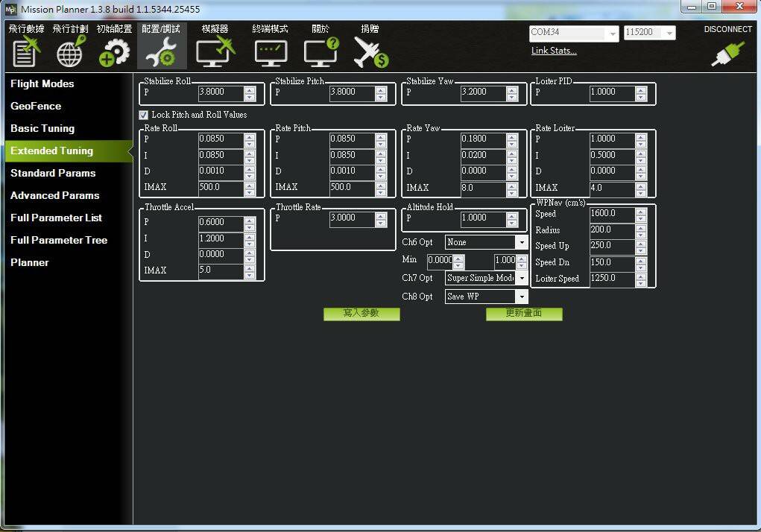Screen dimensions: 761x532
Task: Open the Flight Data icon
Action: (x=26, y=51)
